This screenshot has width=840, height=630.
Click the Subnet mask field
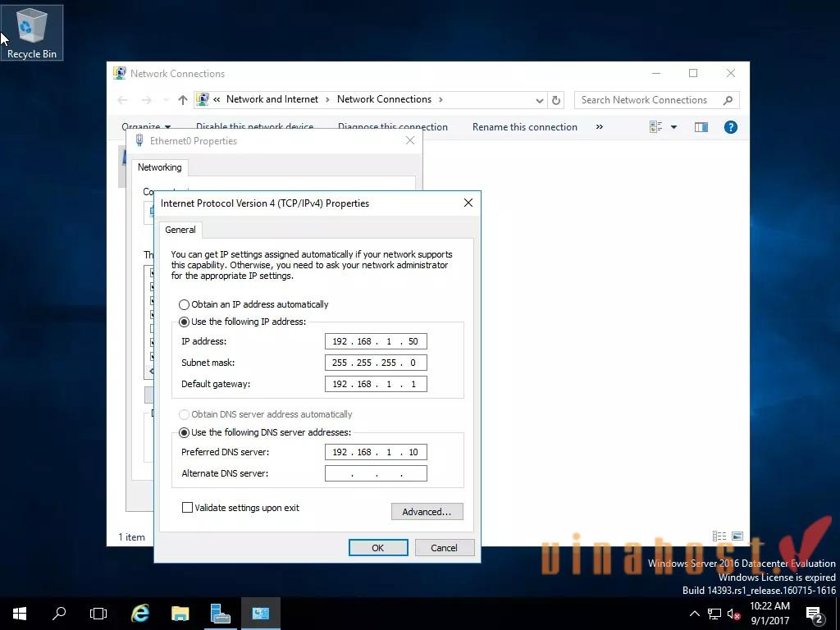(x=376, y=363)
